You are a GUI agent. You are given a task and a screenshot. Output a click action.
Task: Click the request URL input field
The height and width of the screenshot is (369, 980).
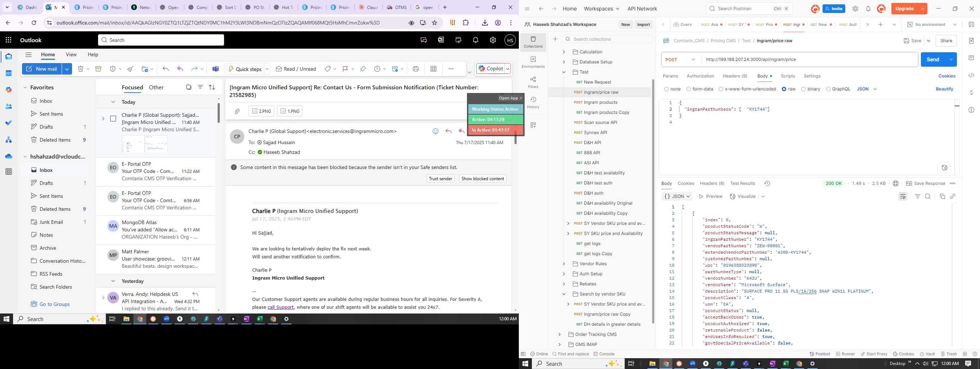point(809,59)
